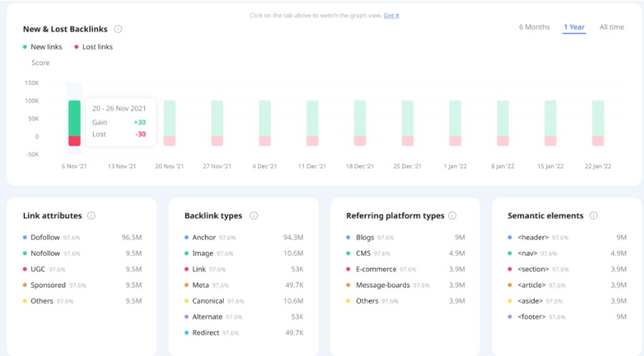Viewport: 644px width, 356px height.
Task: Click the <aside> semantic element
Action: [568, 301]
